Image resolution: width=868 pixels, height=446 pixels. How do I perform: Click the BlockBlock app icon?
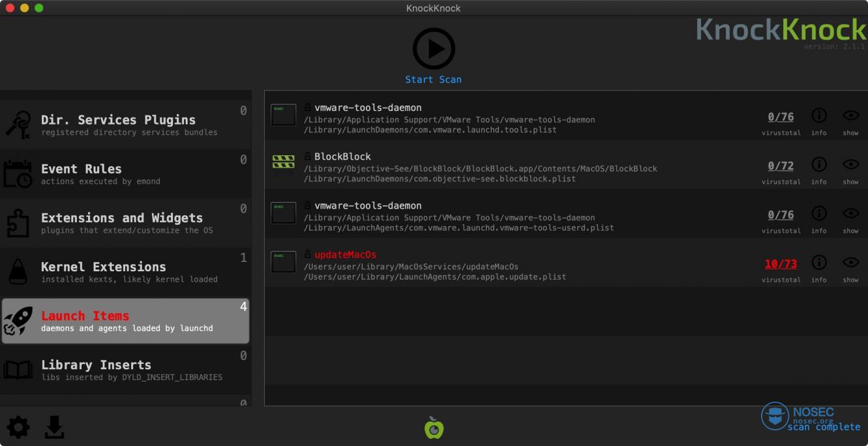pyautogui.click(x=284, y=162)
